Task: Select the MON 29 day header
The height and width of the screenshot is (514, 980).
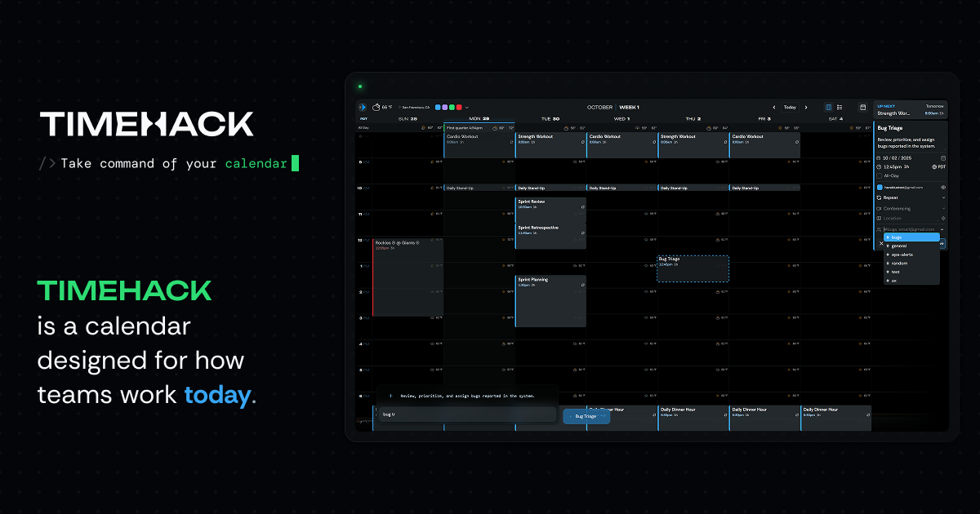Action: [479, 118]
